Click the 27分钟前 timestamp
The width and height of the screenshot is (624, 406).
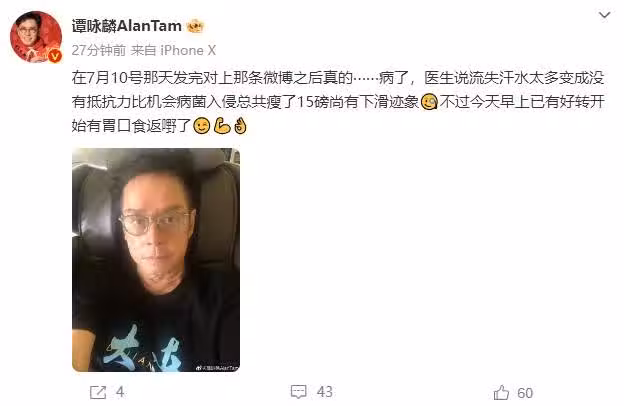99,50
